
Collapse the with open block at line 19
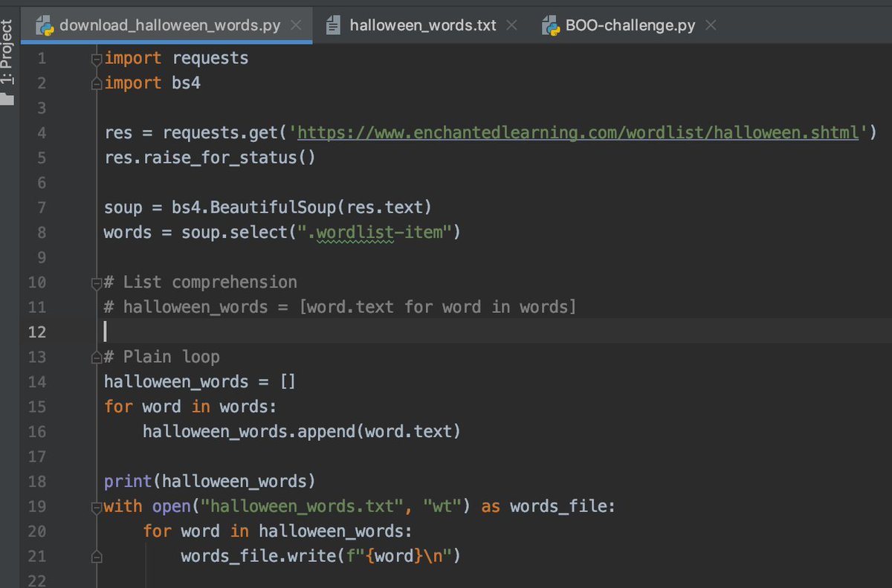pyautogui.click(x=97, y=506)
